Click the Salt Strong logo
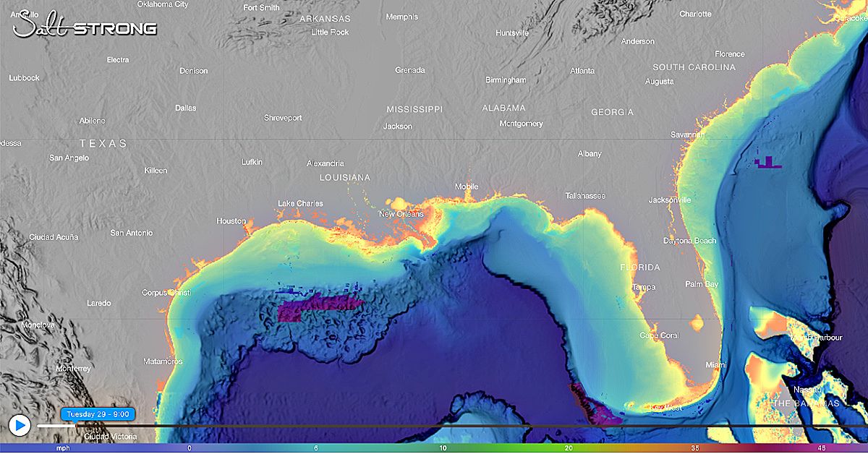Image resolution: width=868 pixels, height=454 pixels. pyautogui.click(x=85, y=26)
